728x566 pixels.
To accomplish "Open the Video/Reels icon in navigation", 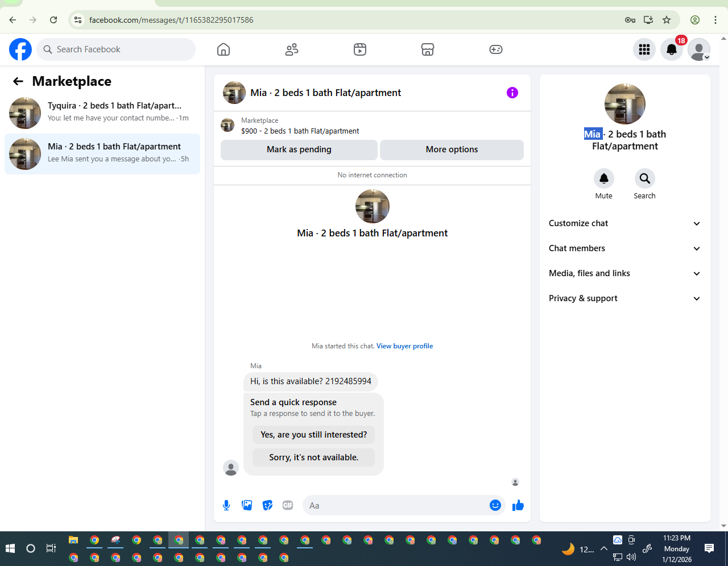I will pos(360,49).
